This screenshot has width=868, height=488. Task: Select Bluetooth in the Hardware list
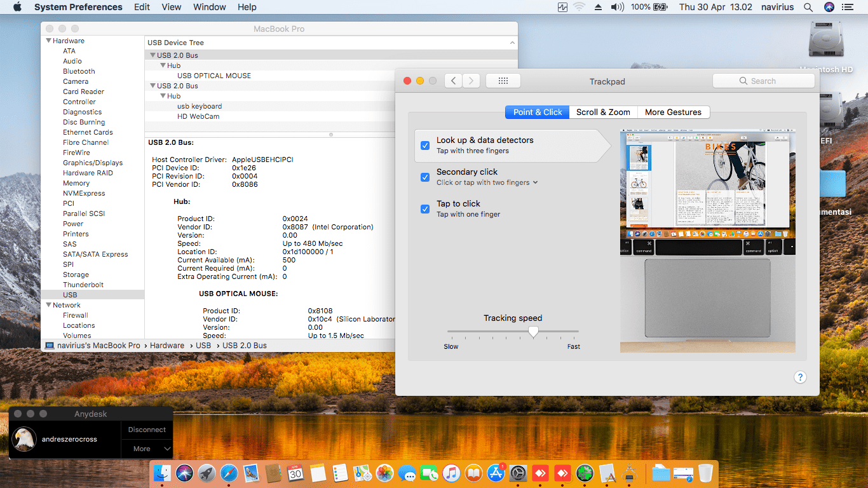[79, 71]
